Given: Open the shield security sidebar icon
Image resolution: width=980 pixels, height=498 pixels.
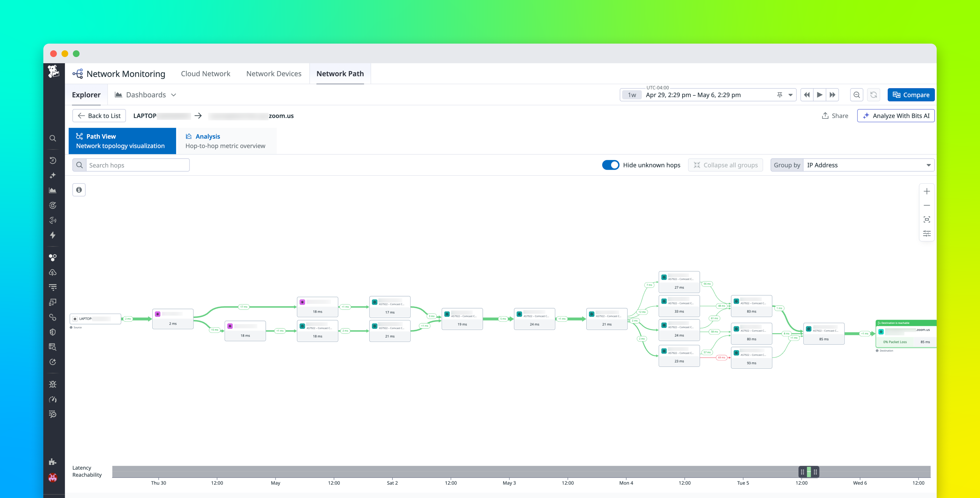Looking at the screenshot, I should (53, 332).
